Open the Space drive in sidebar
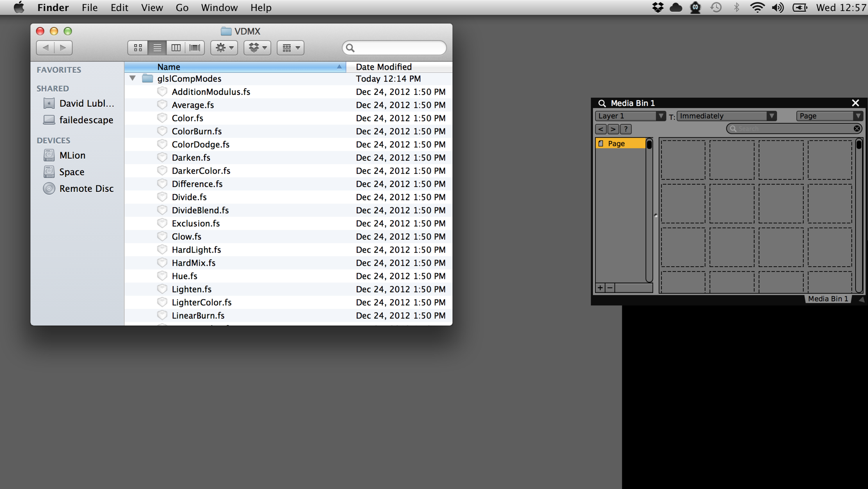This screenshot has height=489, width=868. click(x=64, y=172)
